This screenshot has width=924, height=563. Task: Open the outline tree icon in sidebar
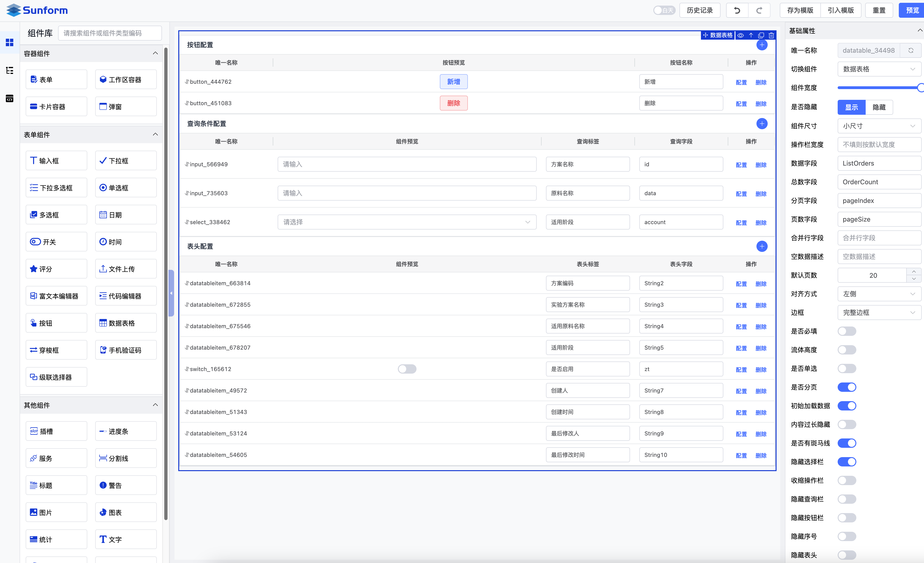[10, 70]
